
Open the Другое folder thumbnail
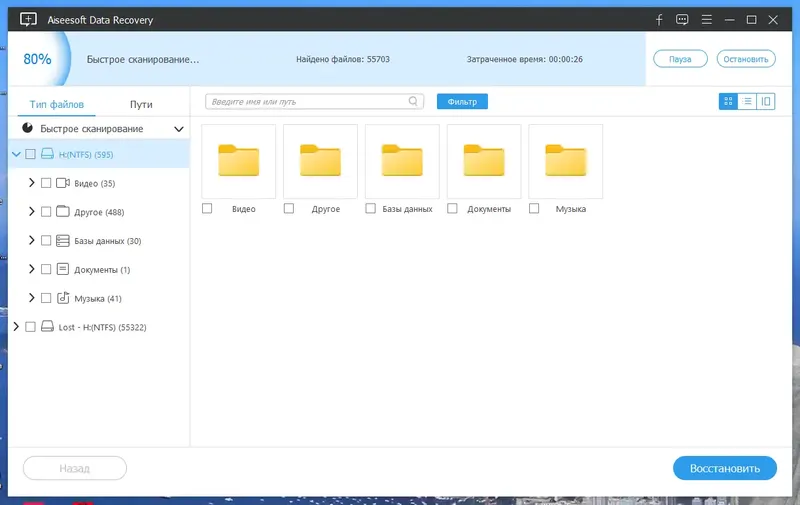coord(320,161)
